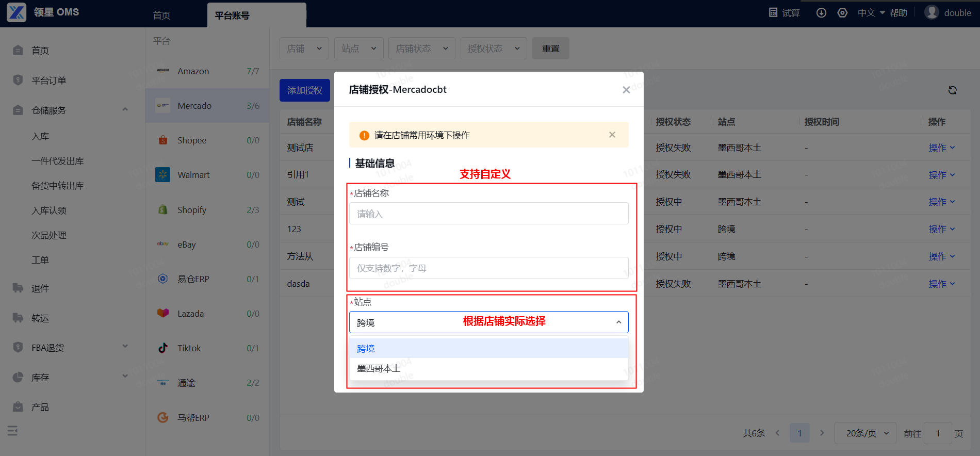Open 操作 menu for 测试店 row

click(x=942, y=148)
